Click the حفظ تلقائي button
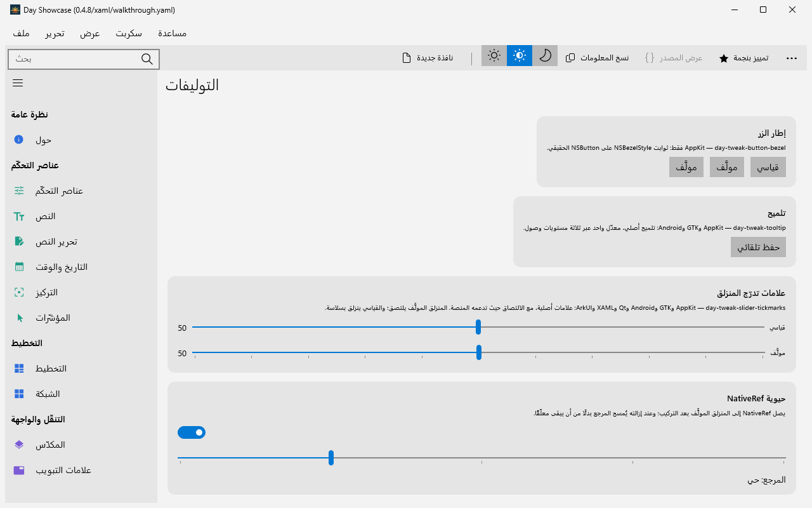Viewport: 812px width, 508px height. (758, 247)
